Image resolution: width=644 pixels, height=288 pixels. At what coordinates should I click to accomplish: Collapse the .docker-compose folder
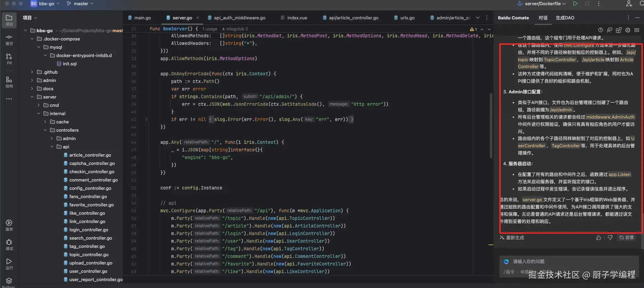[32, 39]
